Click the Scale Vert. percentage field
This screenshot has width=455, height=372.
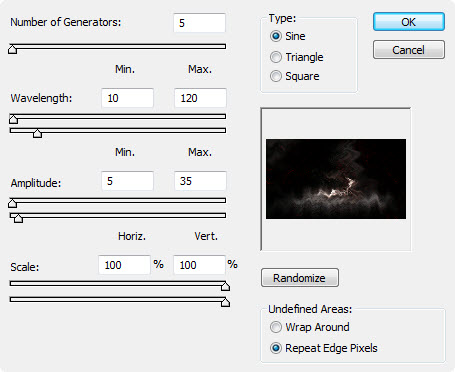[199, 265]
